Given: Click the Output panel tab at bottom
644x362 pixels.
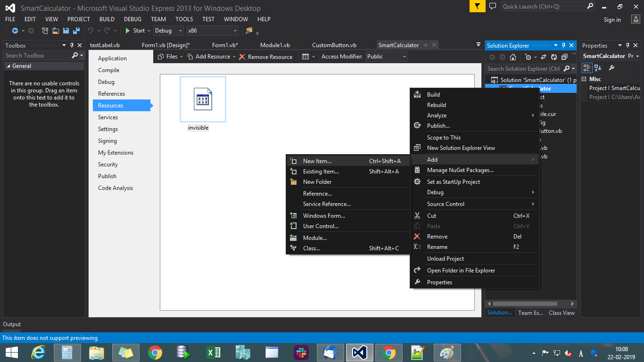Looking at the screenshot, I should [x=12, y=324].
